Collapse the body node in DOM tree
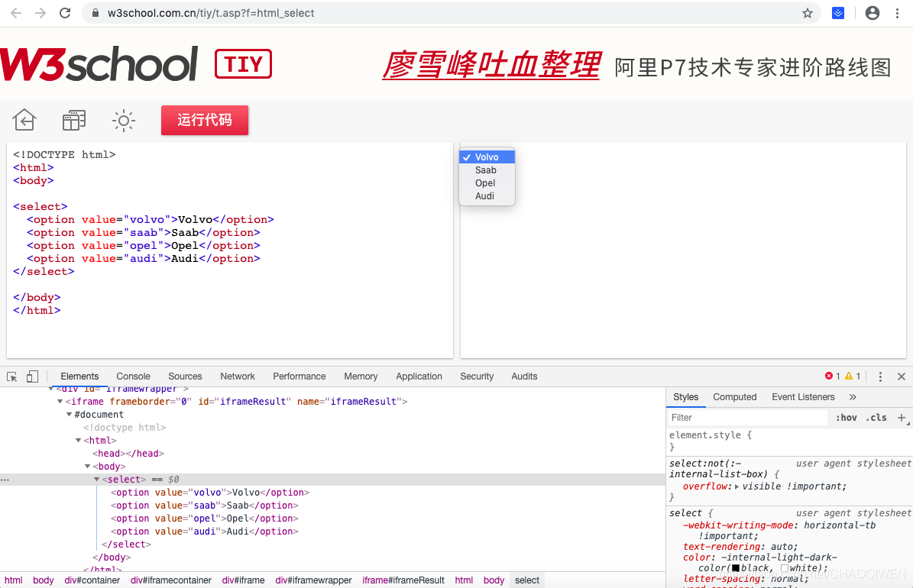 point(87,467)
